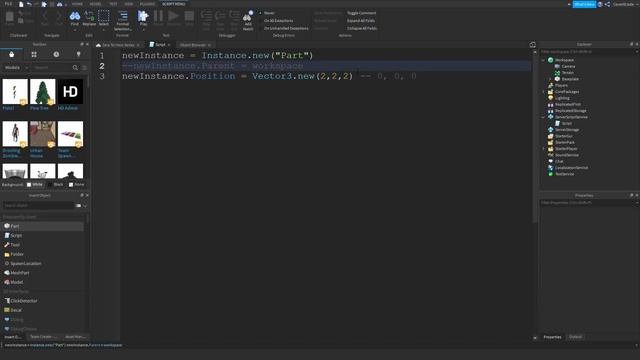Open the Toolbox Marketplace tab icon

click(x=11, y=54)
